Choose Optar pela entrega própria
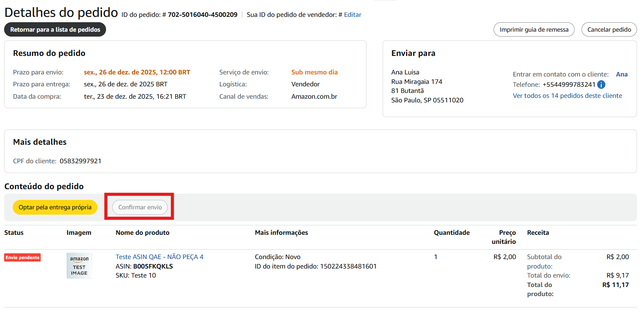644x315 pixels. coord(55,207)
